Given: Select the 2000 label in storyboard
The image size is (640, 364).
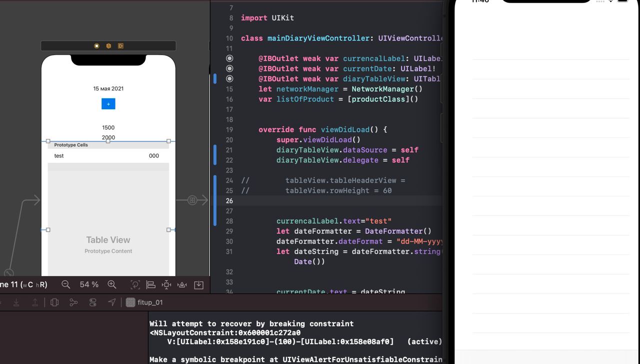Looking at the screenshot, I should point(108,137).
